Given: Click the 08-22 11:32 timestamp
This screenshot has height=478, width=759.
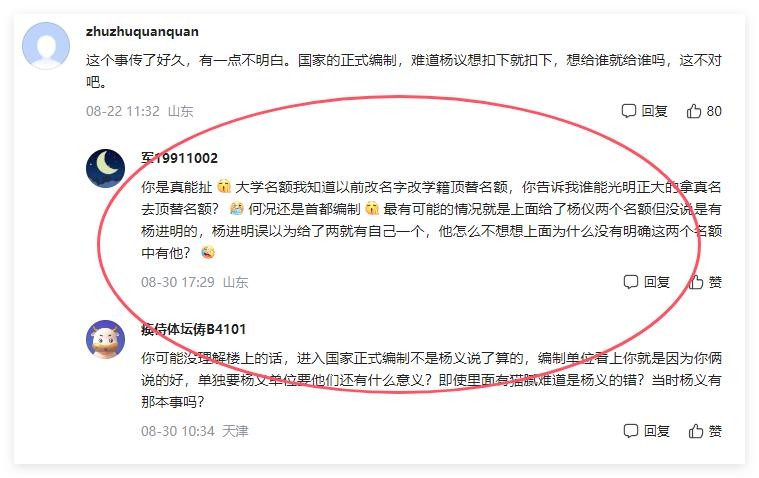Looking at the screenshot, I should [x=122, y=111].
